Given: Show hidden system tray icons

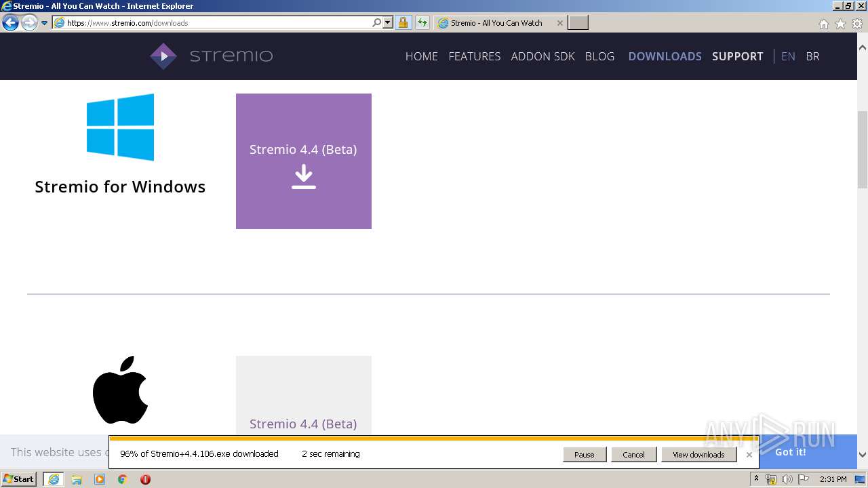Looking at the screenshot, I should [x=756, y=479].
